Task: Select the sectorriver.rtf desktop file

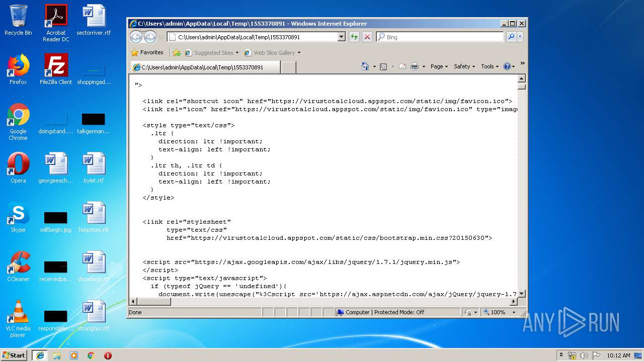Action: pos(94,21)
